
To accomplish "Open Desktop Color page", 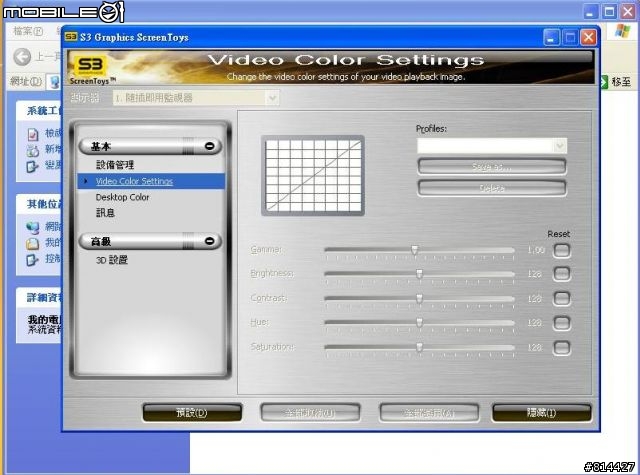I will click(122, 197).
